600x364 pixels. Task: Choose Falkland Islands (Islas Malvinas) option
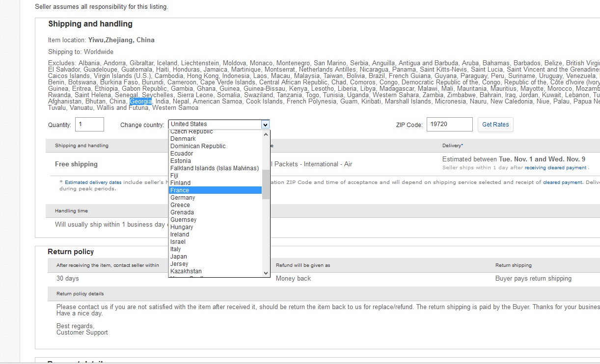click(x=214, y=168)
